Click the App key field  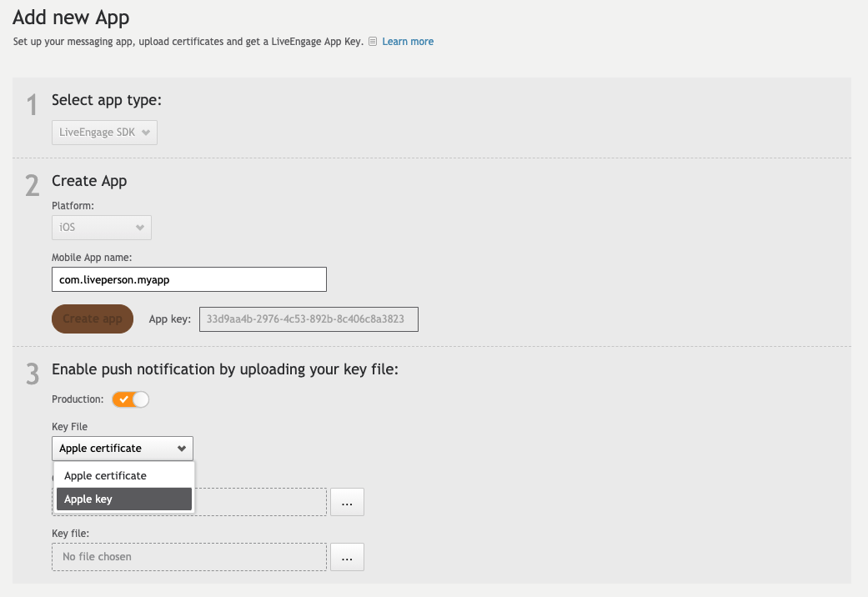coord(309,319)
